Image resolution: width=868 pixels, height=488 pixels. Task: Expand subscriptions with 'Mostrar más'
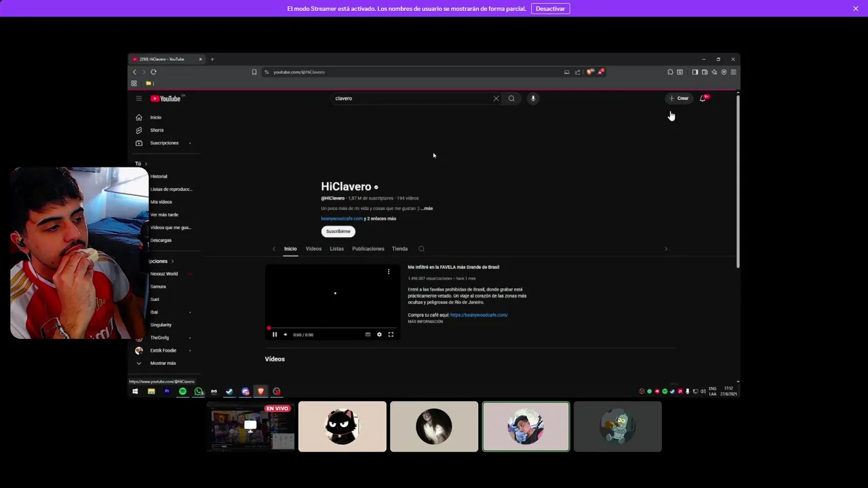tap(163, 363)
